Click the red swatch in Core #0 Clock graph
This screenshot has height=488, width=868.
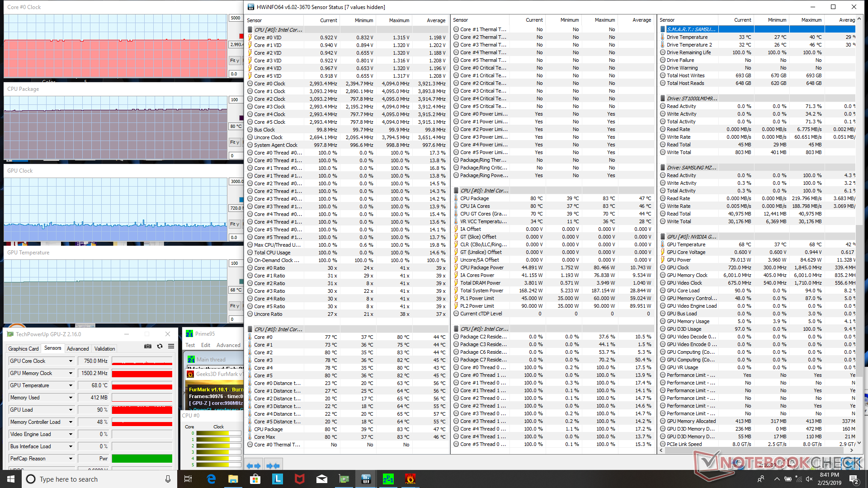[x=241, y=36]
